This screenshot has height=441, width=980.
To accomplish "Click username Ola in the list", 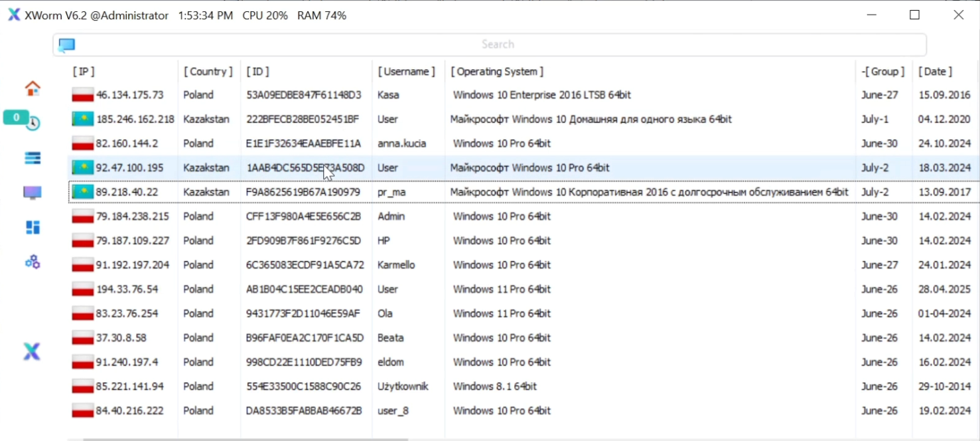I will [385, 313].
